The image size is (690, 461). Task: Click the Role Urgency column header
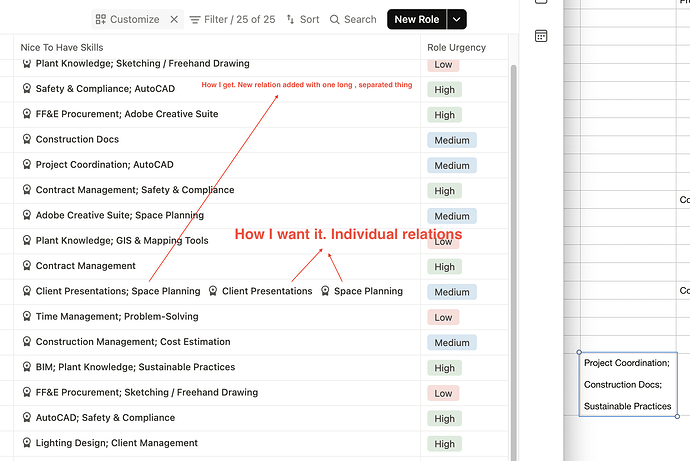[x=456, y=48]
